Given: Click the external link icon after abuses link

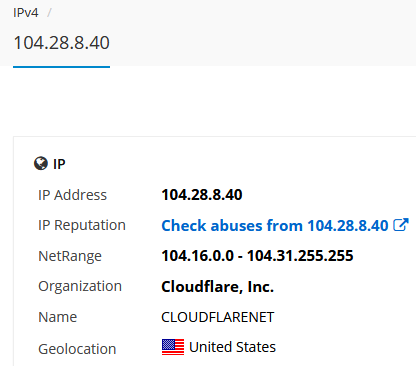Looking at the screenshot, I should (x=401, y=225).
